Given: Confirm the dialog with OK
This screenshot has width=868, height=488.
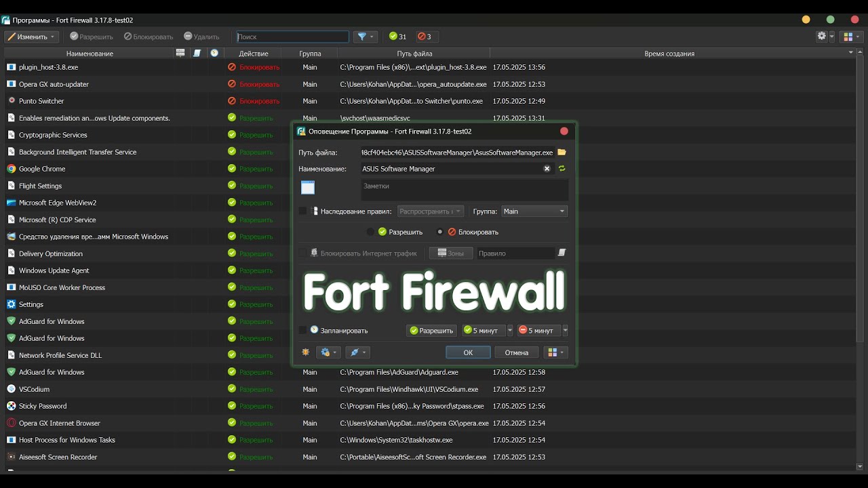Looking at the screenshot, I should 468,352.
